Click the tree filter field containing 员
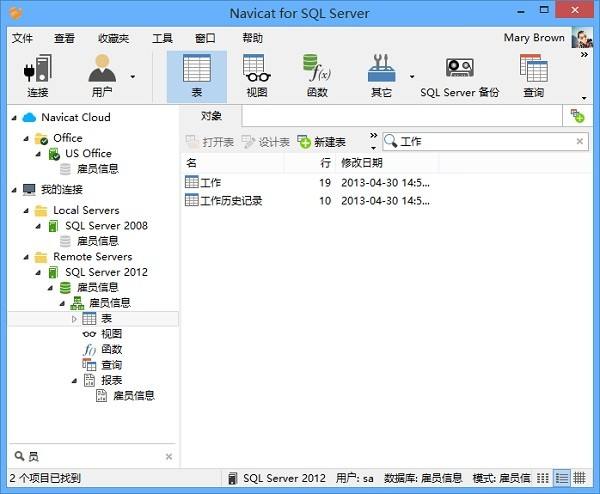Image resolution: width=600 pixels, height=494 pixels. pyautogui.click(x=93, y=456)
